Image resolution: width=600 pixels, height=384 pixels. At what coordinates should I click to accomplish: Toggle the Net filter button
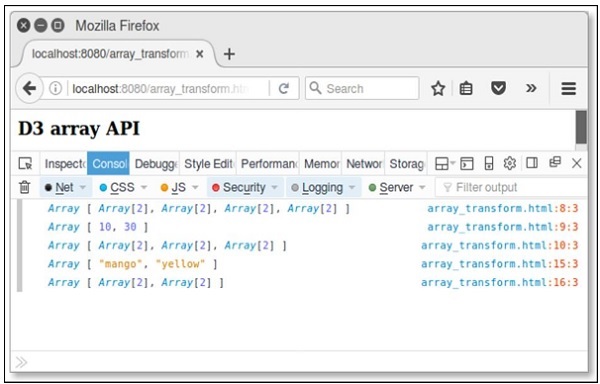60,187
